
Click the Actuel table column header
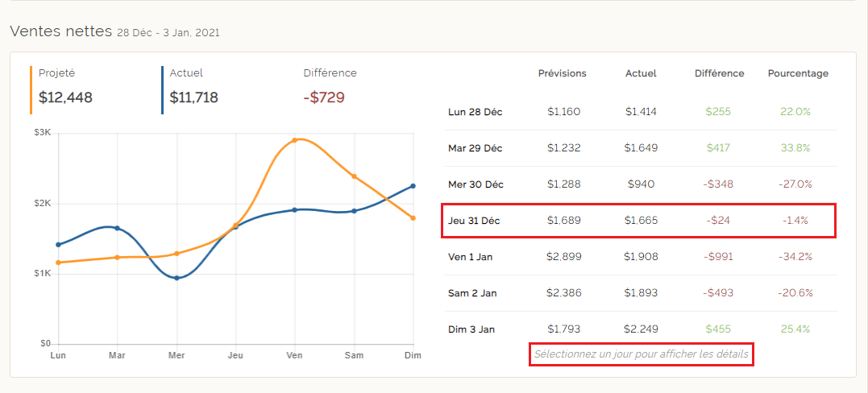[x=641, y=73]
